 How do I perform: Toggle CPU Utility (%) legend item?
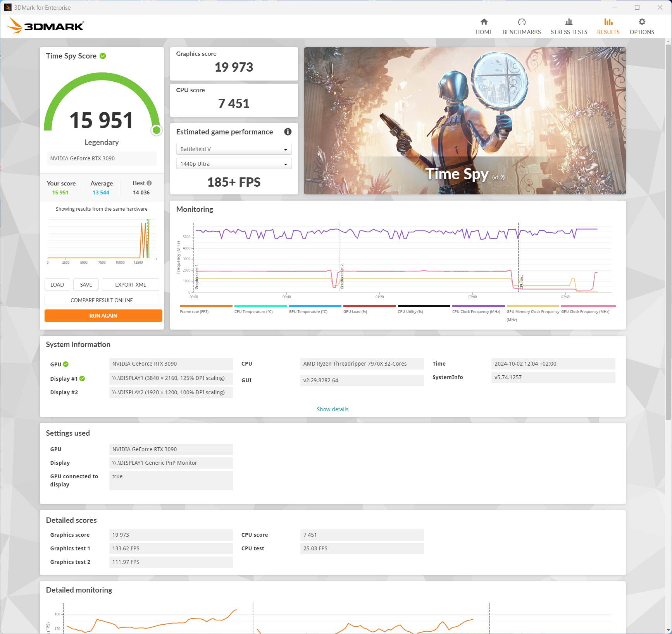pos(424,309)
